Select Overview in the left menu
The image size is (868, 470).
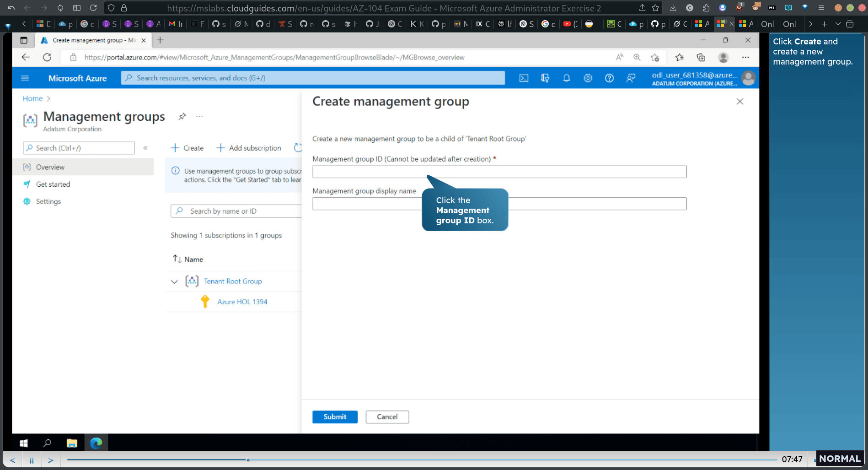[83, 167]
